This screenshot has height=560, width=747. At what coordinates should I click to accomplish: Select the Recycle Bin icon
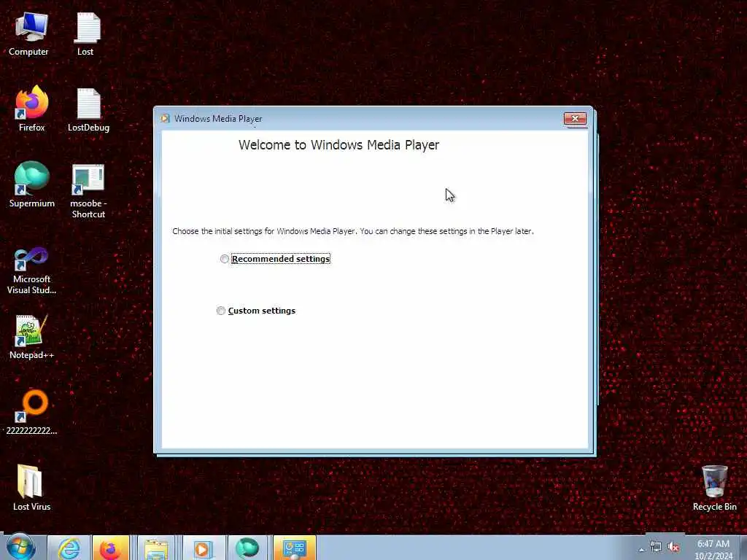click(x=715, y=488)
